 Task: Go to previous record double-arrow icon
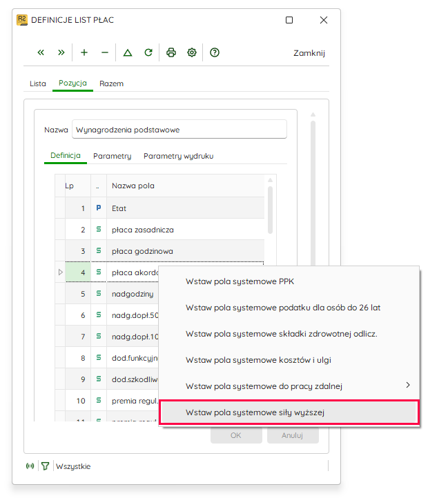[x=41, y=52]
